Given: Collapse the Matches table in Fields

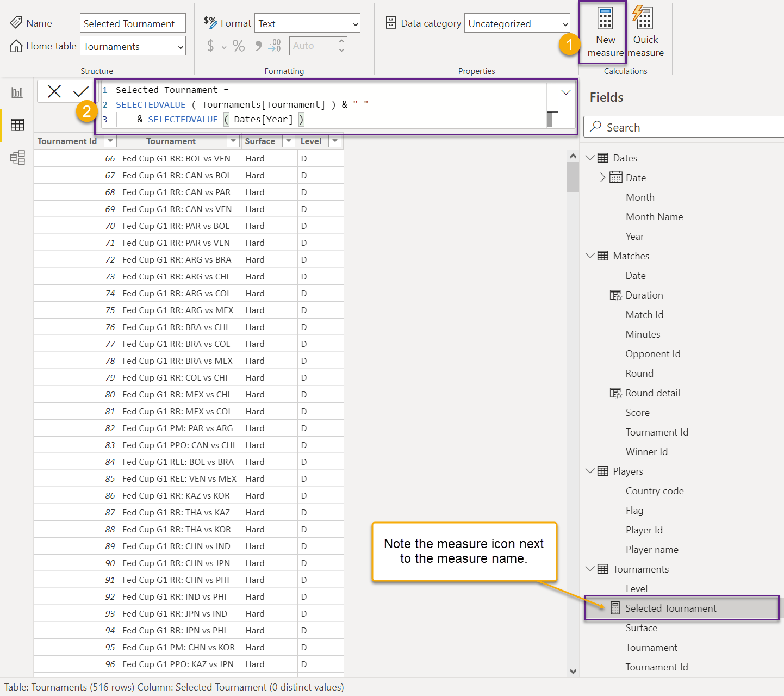Looking at the screenshot, I should pos(590,256).
